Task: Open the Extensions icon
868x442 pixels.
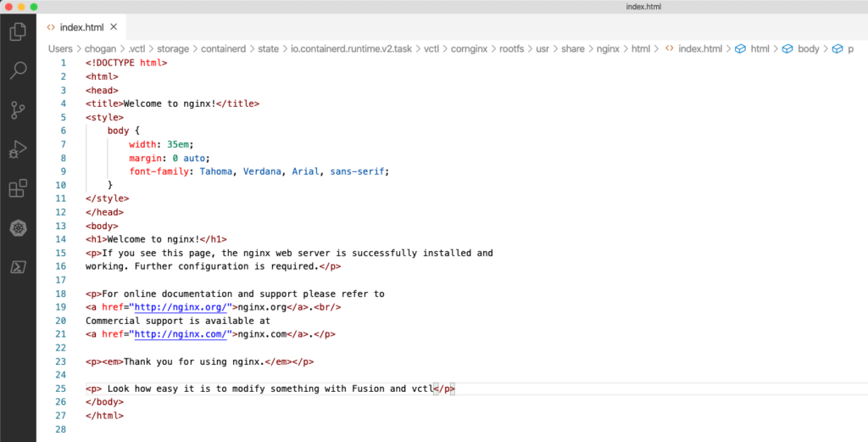Action: [18, 188]
